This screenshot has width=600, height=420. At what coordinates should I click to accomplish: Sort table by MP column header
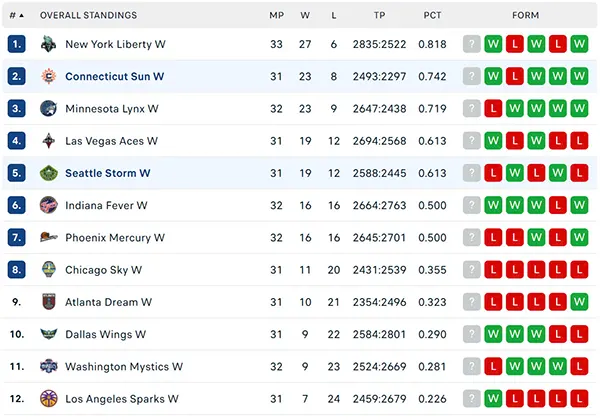pyautogui.click(x=276, y=15)
